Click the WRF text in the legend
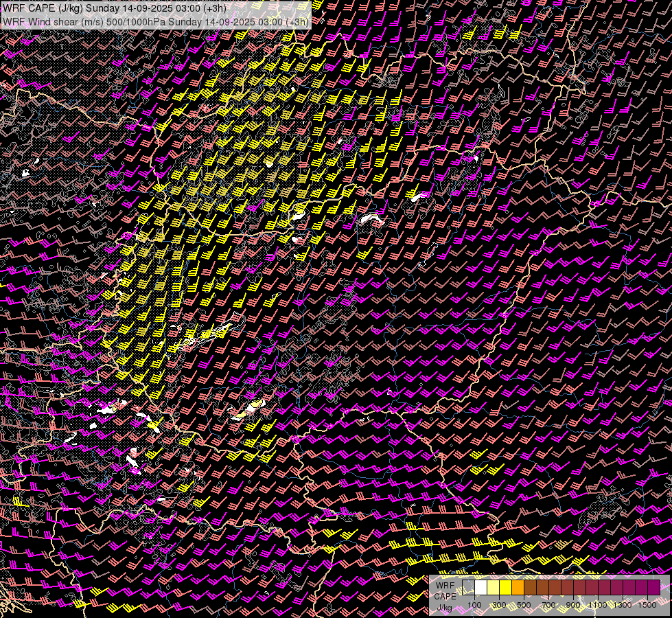This screenshot has width=672, height=618. [x=445, y=584]
